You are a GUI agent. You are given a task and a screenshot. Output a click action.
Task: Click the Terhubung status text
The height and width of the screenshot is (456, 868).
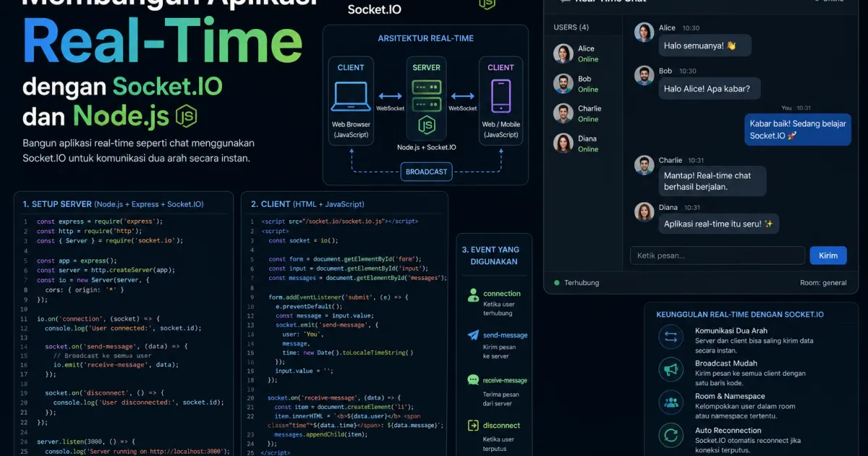tap(582, 283)
